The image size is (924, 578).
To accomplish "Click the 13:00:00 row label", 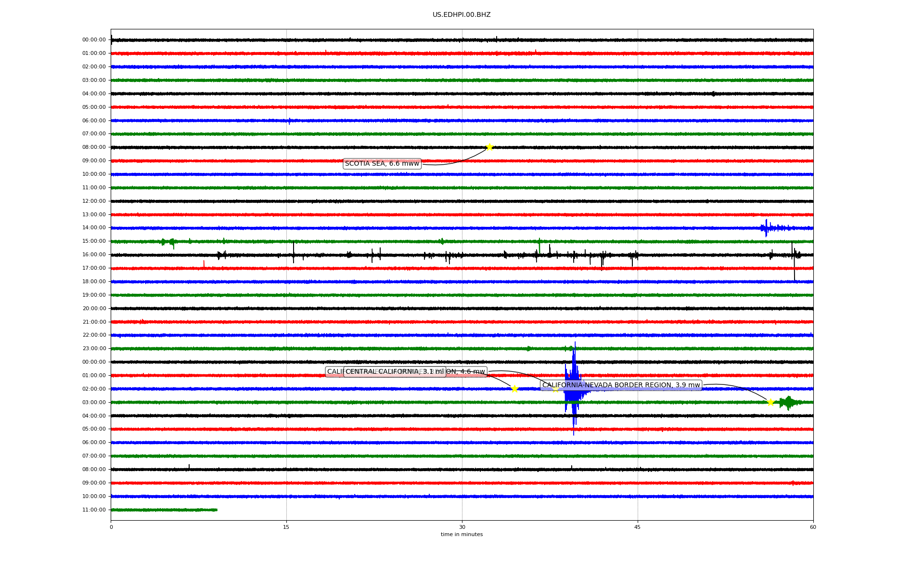I will pos(94,214).
